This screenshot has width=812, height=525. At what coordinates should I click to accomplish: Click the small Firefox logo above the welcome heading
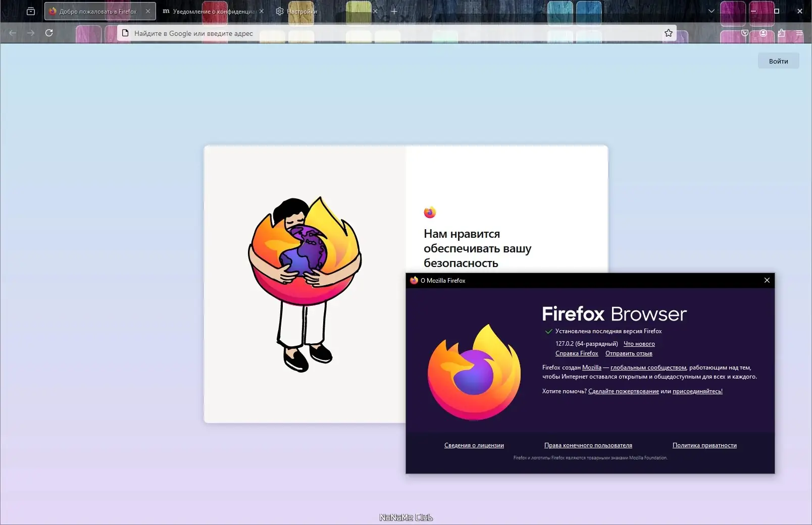pos(430,213)
